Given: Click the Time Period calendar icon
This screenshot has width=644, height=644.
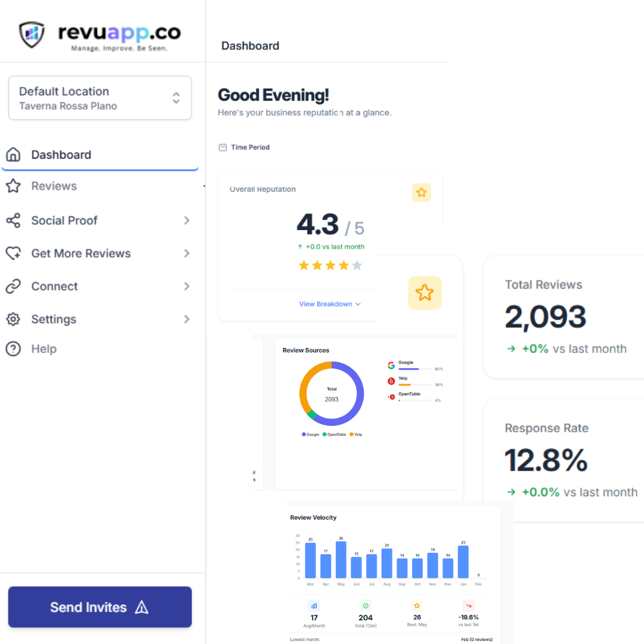Looking at the screenshot, I should 223,147.
